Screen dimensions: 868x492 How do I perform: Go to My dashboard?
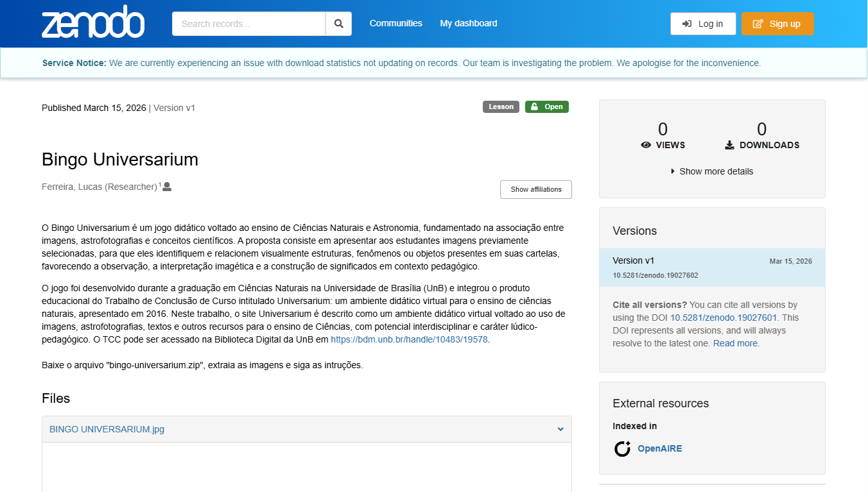click(x=468, y=24)
